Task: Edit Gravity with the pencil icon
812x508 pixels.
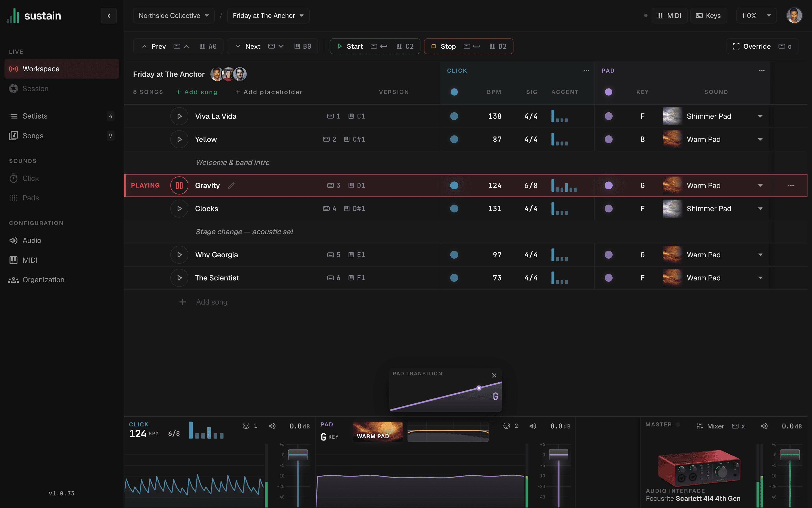Action: (231, 185)
